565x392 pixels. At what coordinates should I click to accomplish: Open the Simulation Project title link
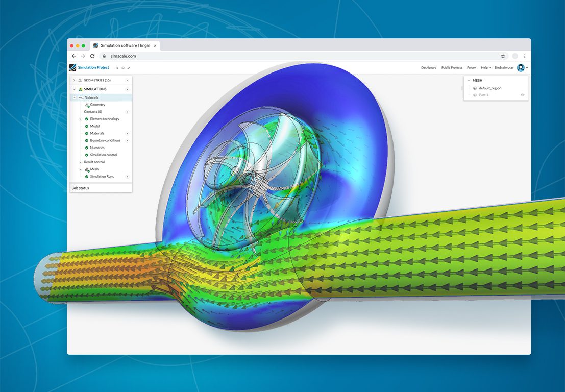coord(93,67)
